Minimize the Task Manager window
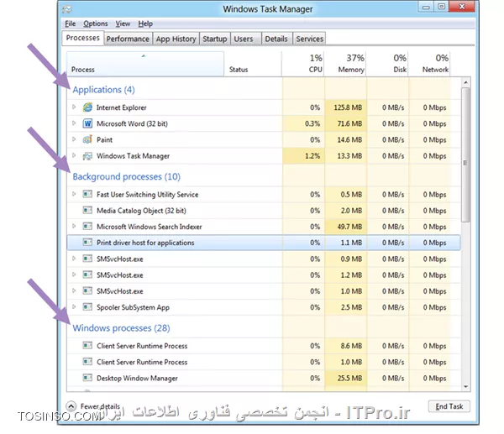 point(426,7)
